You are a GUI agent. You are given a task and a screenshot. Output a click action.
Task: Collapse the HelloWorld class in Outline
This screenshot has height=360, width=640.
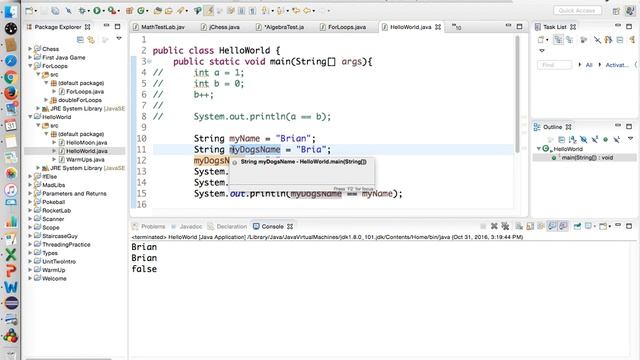(x=539, y=149)
